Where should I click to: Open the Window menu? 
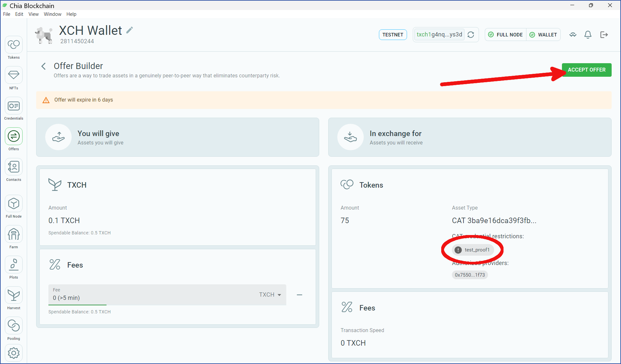53,14
